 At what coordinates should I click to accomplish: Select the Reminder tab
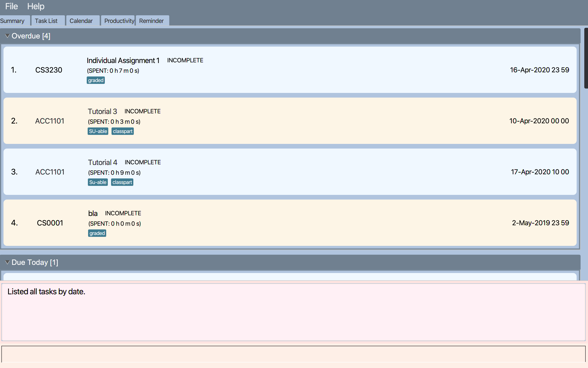click(x=151, y=21)
